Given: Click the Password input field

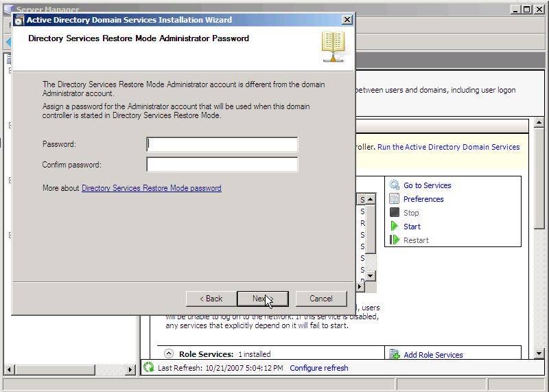Looking at the screenshot, I should [x=222, y=144].
